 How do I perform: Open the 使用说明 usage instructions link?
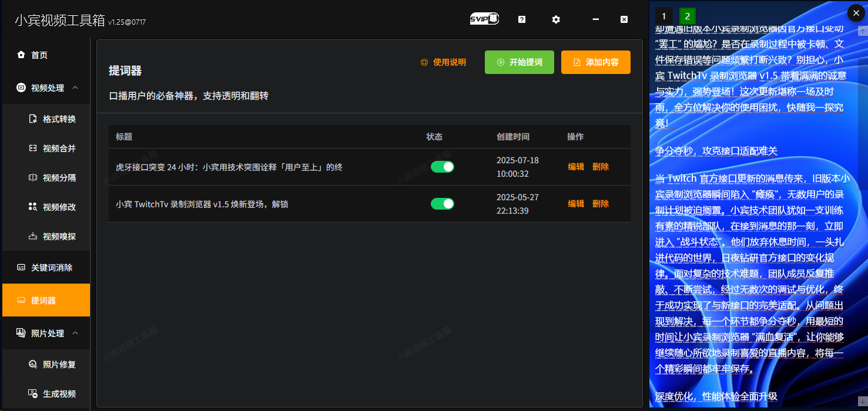coord(444,62)
